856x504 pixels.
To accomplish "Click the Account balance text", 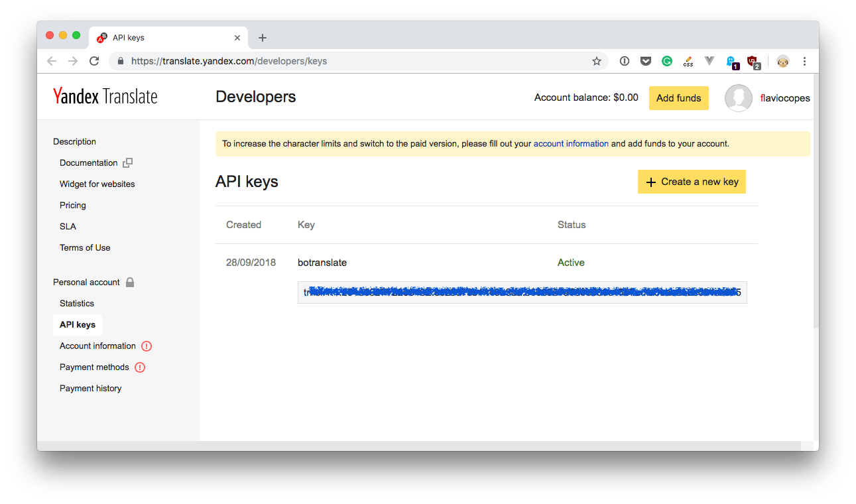I will pyautogui.click(x=586, y=97).
